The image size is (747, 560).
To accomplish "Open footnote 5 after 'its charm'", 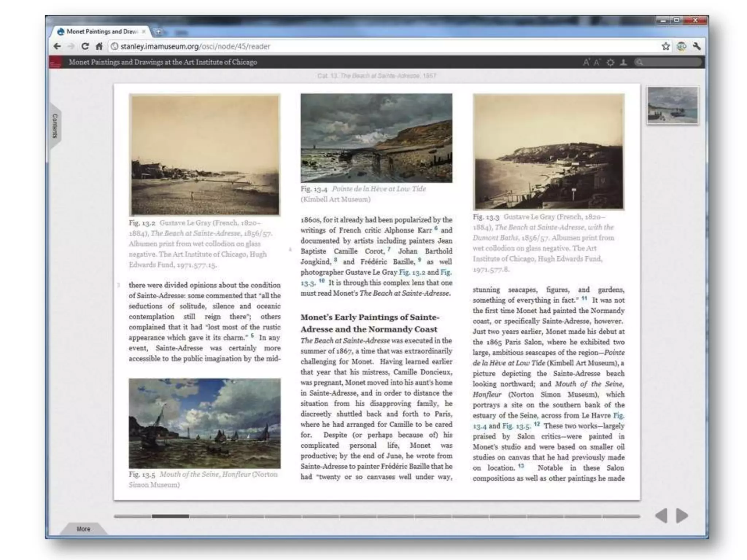I will 252,336.
